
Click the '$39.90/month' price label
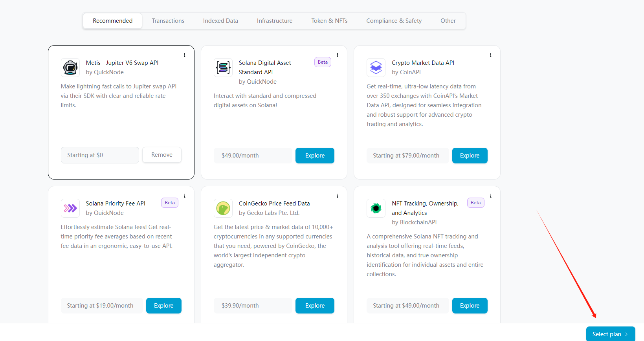tap(253, 306)
